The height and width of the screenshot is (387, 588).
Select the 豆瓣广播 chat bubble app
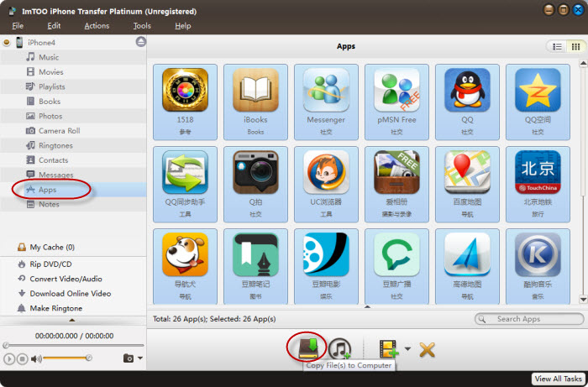coord(396,266)
